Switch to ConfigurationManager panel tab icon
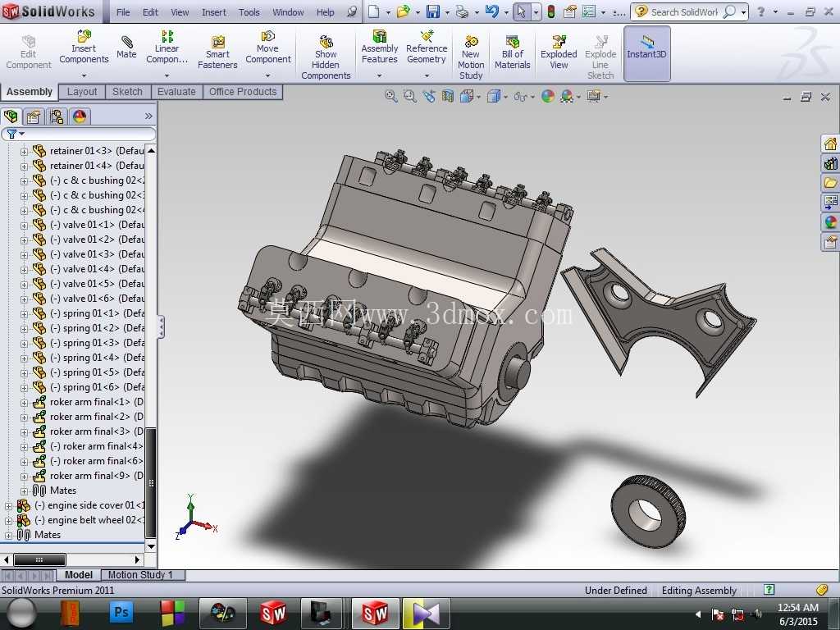Screen dimensions: 840x630 (57, 116)
